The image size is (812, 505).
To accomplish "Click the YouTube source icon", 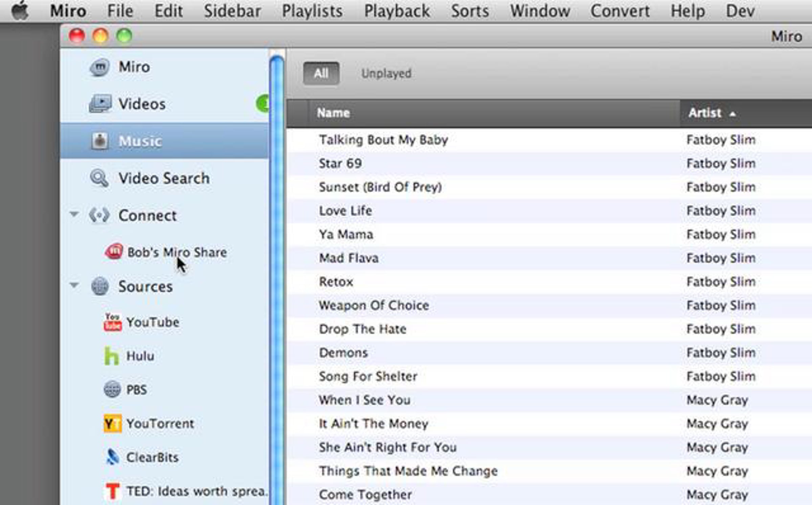I will [113, 322].
